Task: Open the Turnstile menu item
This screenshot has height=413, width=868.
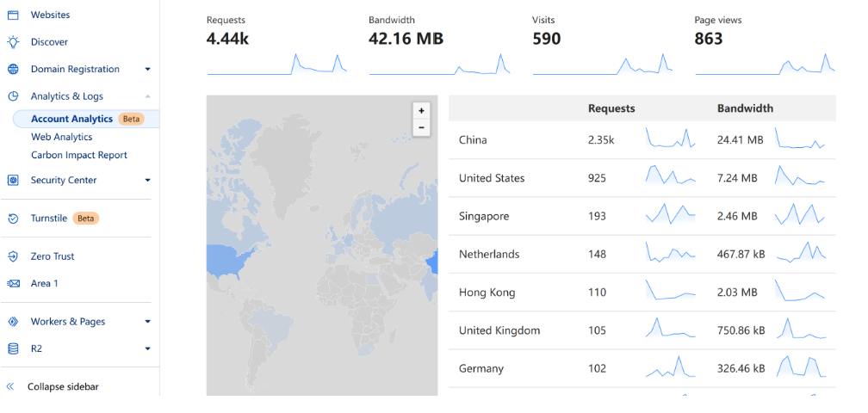Action: [x=49, y=219]
